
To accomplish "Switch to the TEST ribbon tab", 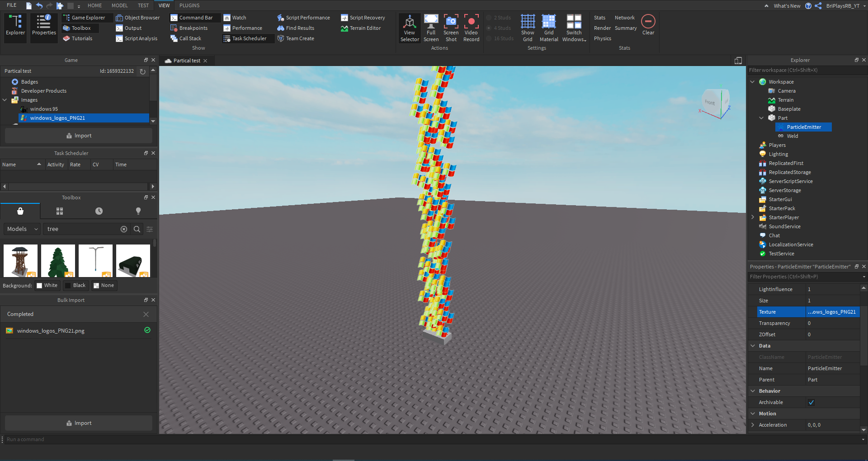I will click(143, 5).
